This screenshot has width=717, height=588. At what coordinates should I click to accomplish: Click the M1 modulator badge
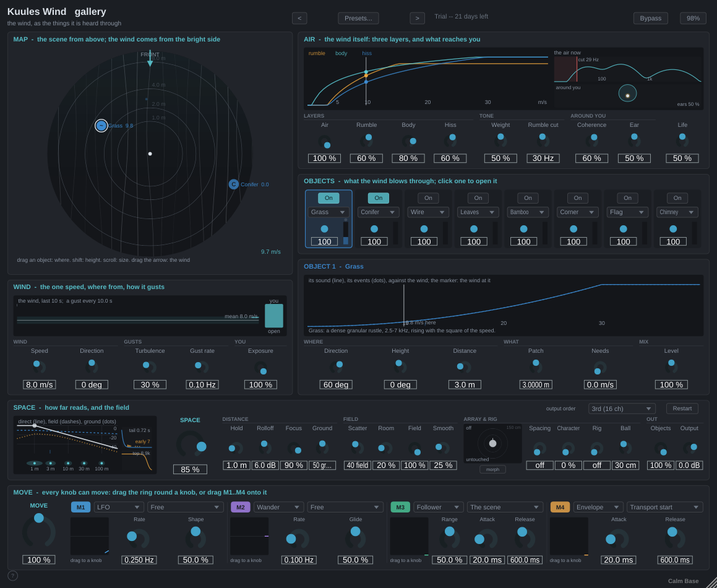click(80, 507)
